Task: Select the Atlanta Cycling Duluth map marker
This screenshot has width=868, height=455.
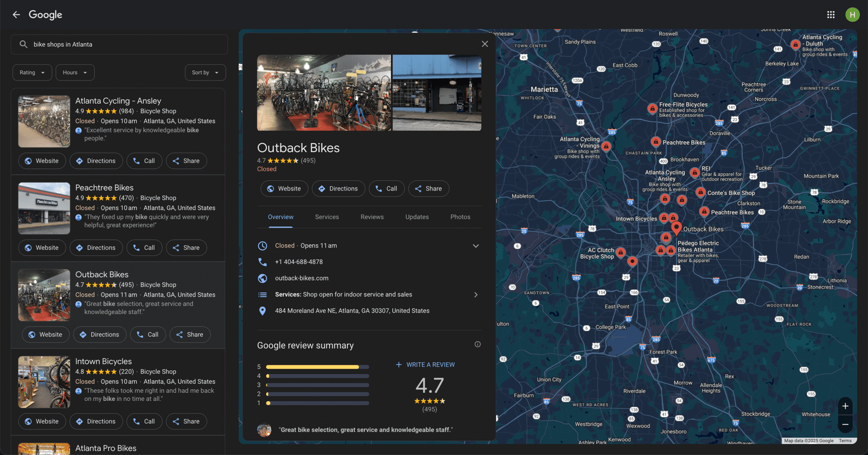Action: tap(795, 45)
